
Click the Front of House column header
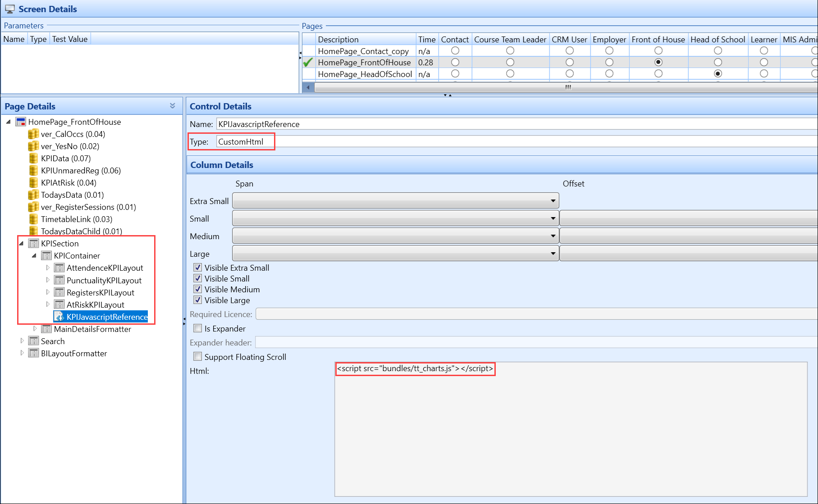658,40
